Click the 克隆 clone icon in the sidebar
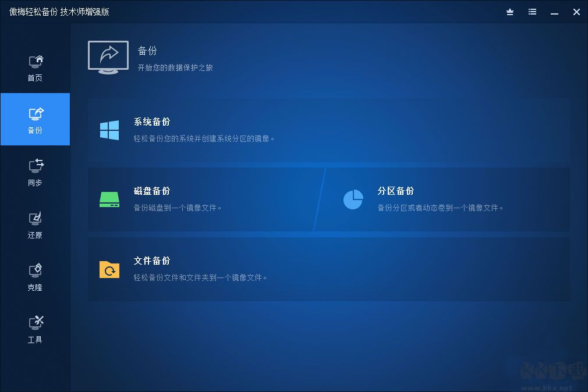Image resolution: width=588 pixels, height=392 pixels. click(x=35, y=270)
